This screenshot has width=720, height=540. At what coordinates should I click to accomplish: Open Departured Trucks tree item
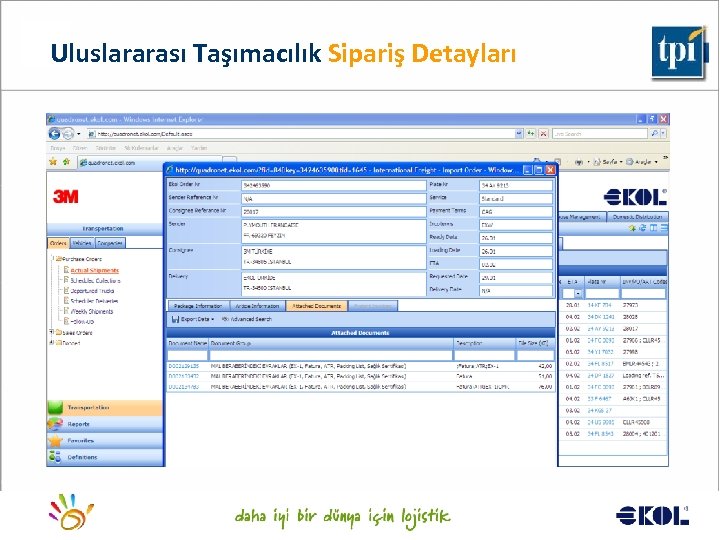pyautogui.click(x=92, y=291)
